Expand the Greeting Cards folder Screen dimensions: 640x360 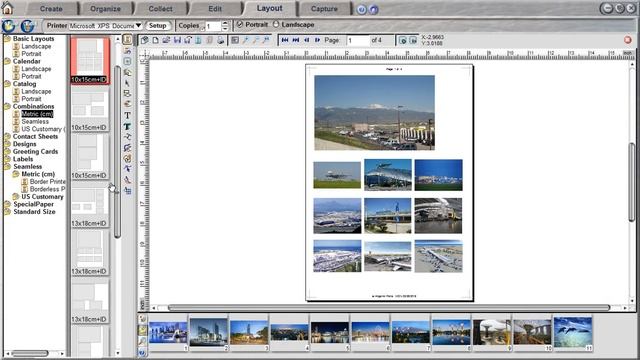[x=7, y=151]
